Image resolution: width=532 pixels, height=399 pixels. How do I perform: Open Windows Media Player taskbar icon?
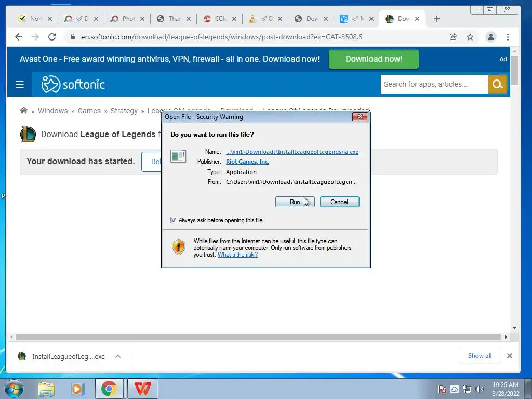pos(77,389)
